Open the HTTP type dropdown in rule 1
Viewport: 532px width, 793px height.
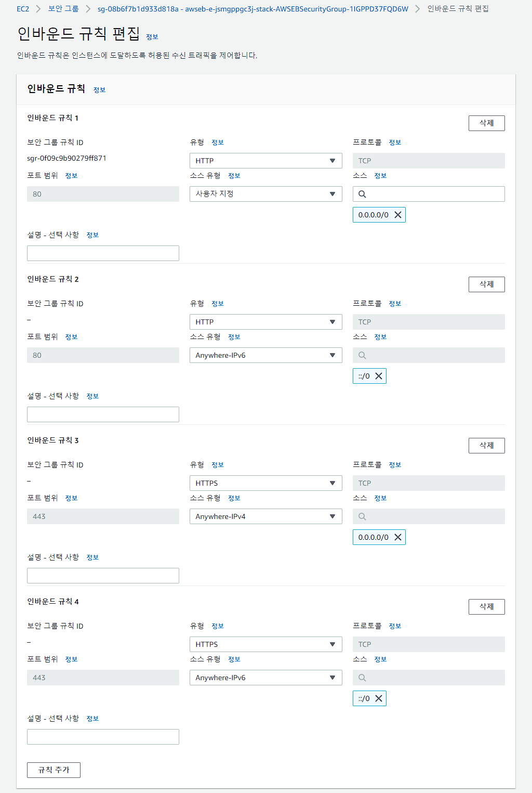pyautogui.click(x=266, y=161)
